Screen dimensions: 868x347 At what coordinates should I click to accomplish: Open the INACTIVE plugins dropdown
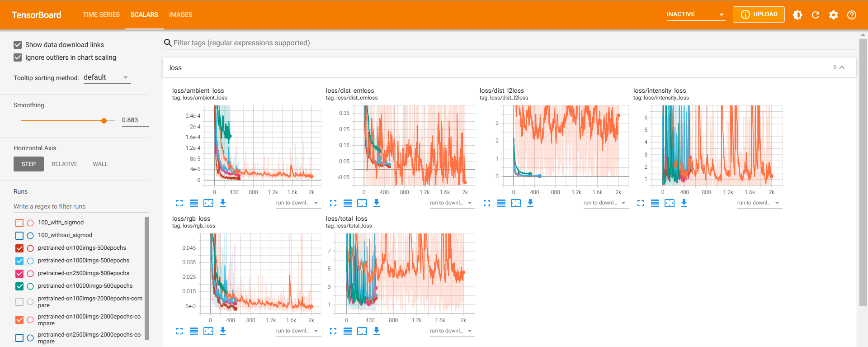click(x=696, y=14)
